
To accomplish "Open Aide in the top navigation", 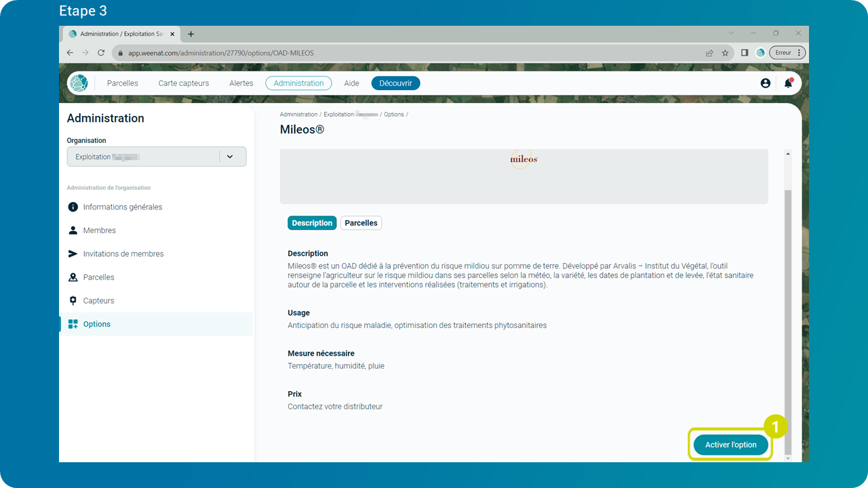I will (x=351, y=83).
